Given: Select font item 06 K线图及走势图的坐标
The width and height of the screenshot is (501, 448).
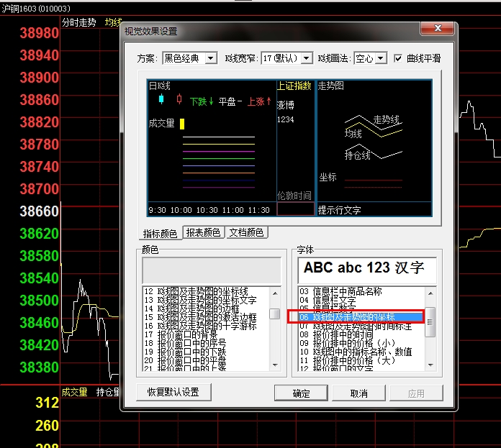Looking at the screenshot, I should pos(357,317).
